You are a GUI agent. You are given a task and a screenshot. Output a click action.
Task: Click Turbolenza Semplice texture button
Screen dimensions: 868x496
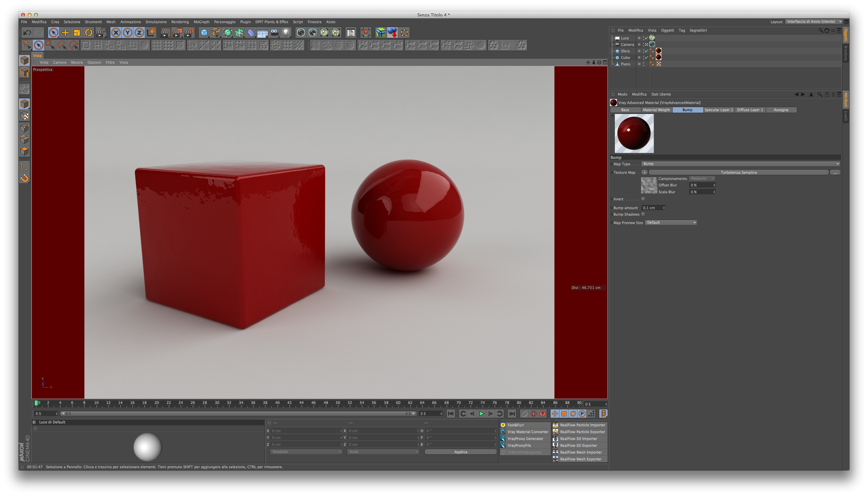coord(738,172)
